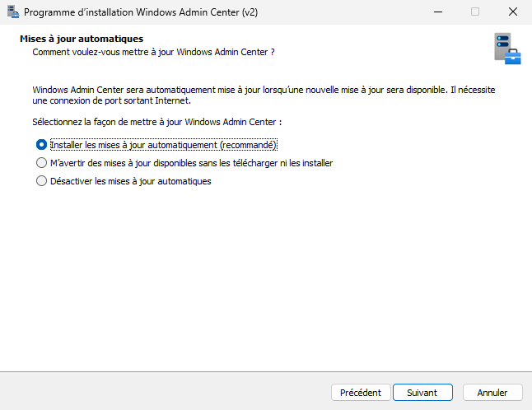532x410 pixels.
Task: Continue with the Suivant button
Action: (422, 393)
